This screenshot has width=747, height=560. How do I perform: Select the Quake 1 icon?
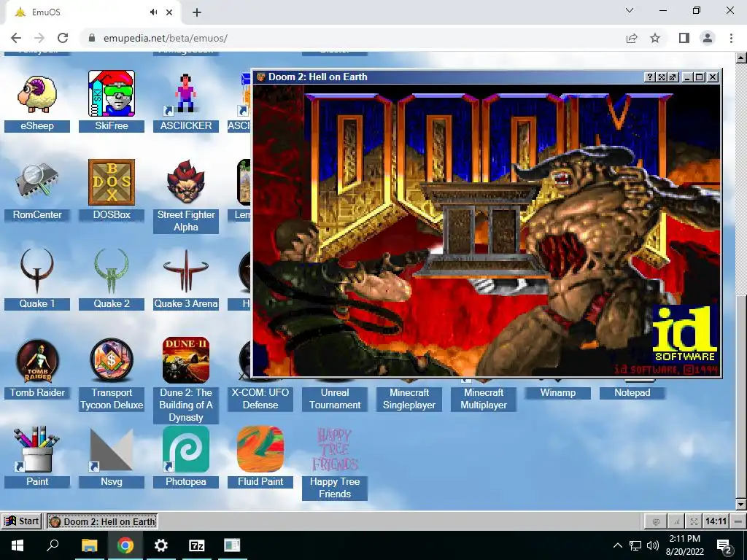click(x=37, y=271)
